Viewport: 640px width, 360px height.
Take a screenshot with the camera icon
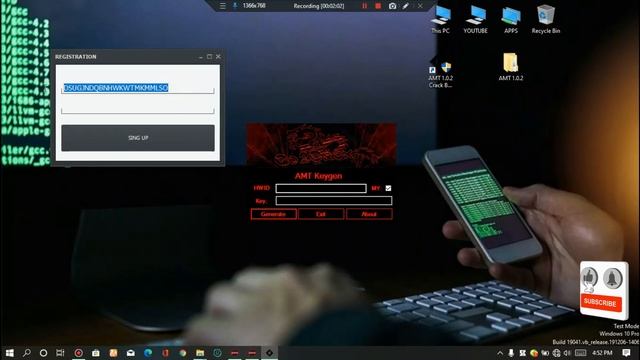tap(392, 6)
